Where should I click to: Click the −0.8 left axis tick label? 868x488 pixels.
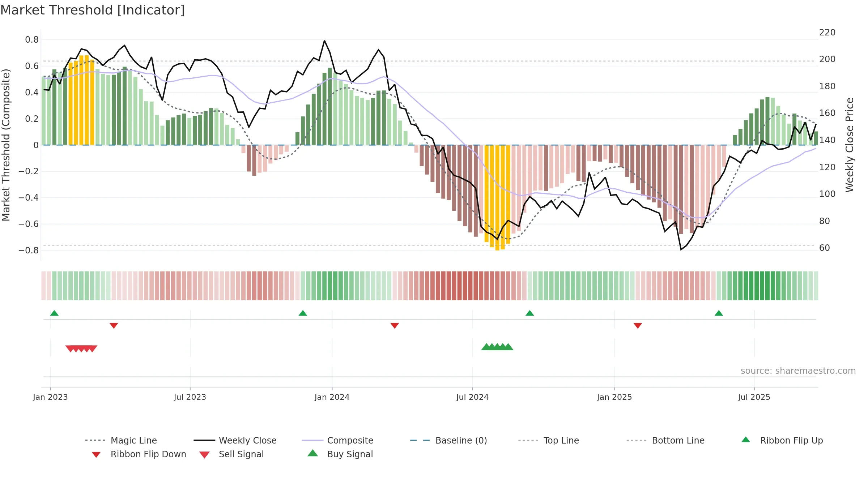pyautogui.click(x=29, y=250)
